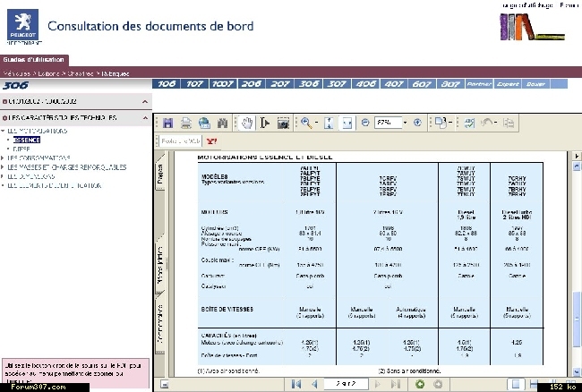The width and height of the screenshot is (582, 392).
Task: Select the 407 model tab
Action: [x=394, y=84]
